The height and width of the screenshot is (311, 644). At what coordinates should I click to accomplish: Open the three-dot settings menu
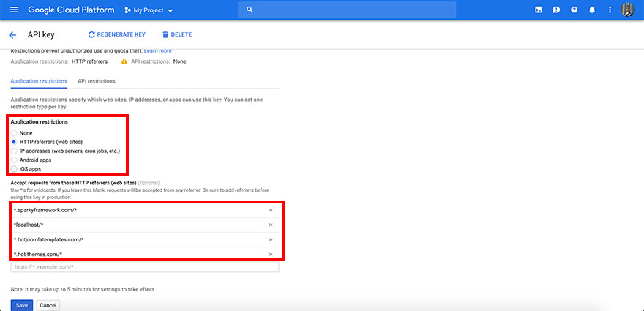[610, 10]
